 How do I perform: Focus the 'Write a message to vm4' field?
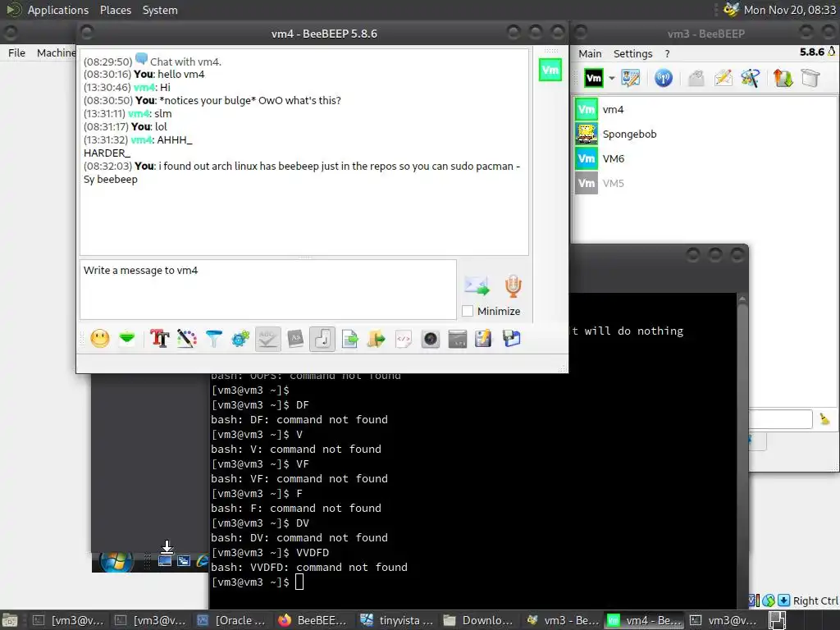[x=268, y=290]
